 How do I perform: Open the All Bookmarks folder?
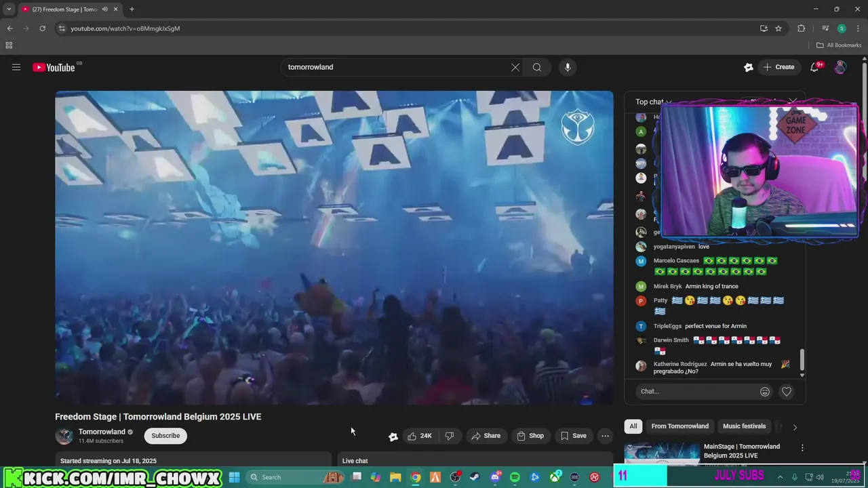click(839, 45)
